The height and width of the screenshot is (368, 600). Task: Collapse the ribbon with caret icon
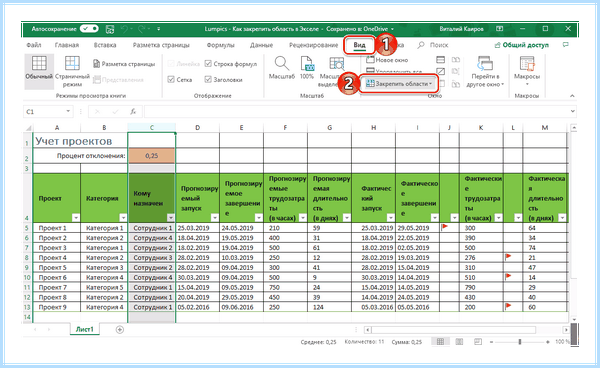coord(572,96)
